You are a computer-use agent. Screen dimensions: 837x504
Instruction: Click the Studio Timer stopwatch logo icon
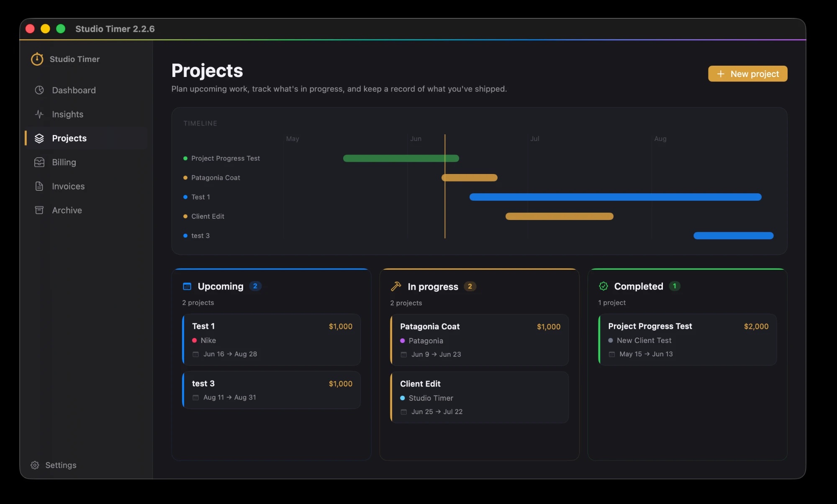point(37,59)
